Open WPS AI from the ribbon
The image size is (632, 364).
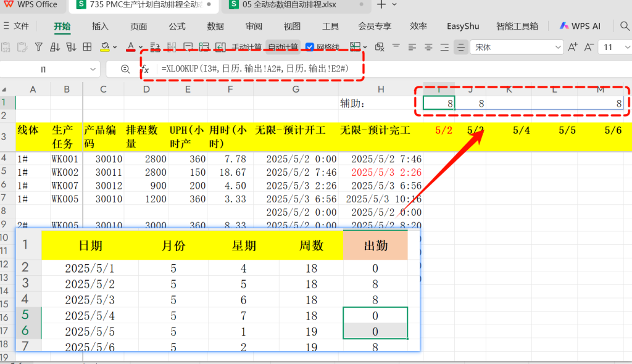(x=580, y=26)
